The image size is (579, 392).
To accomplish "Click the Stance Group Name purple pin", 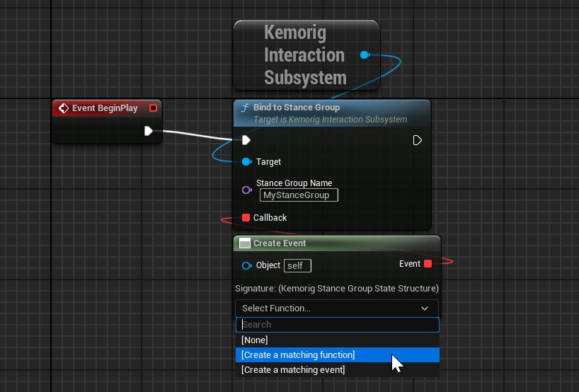I will point(246,190).
